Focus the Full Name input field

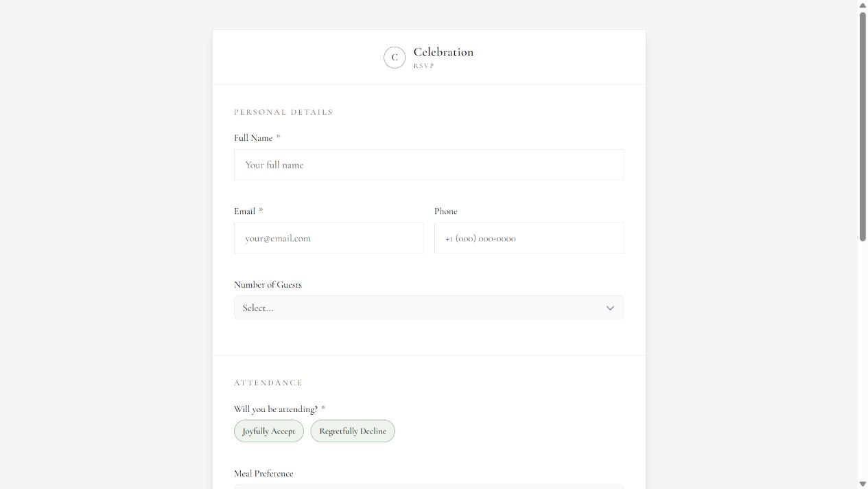(429, 165)
